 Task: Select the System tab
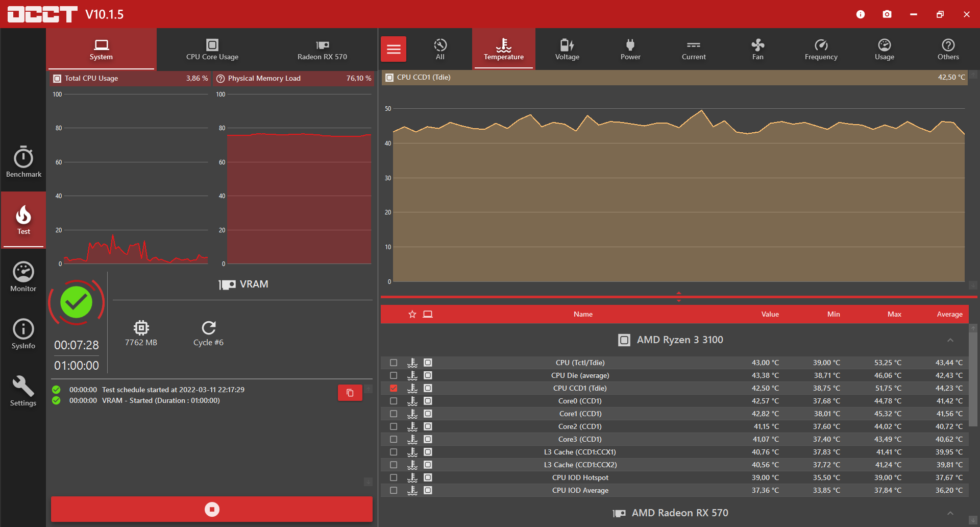(x=101, y=49)
